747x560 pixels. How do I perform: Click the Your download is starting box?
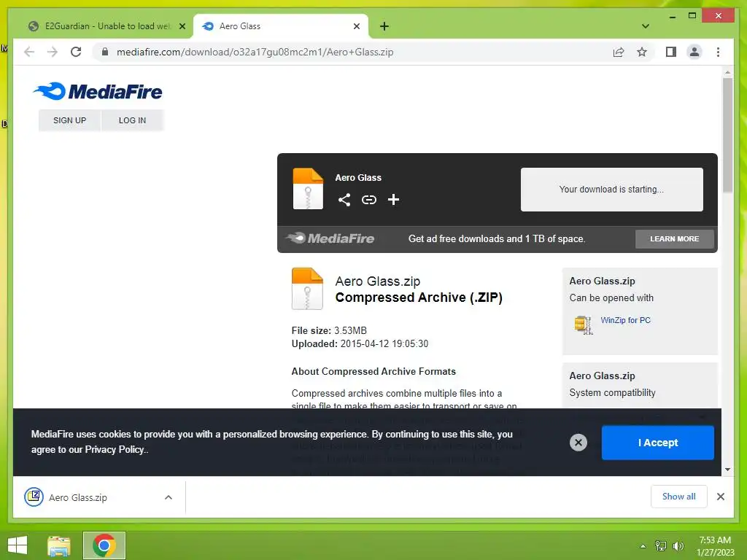point(612,190)
